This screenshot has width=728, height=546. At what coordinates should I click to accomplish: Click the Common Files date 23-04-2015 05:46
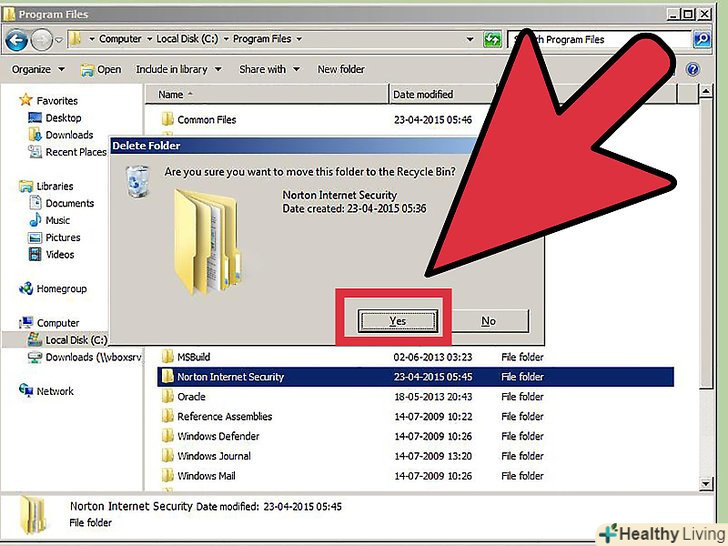coord(433,120)
